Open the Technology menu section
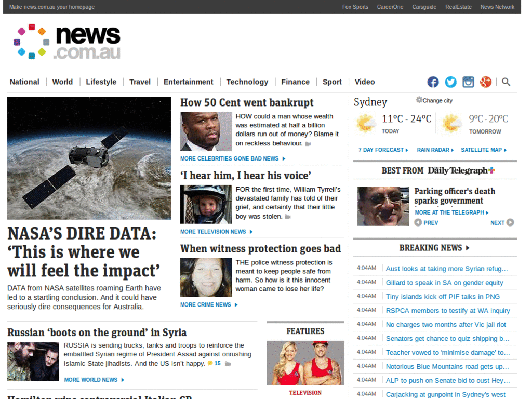532x399 pixels. point(247,82)
